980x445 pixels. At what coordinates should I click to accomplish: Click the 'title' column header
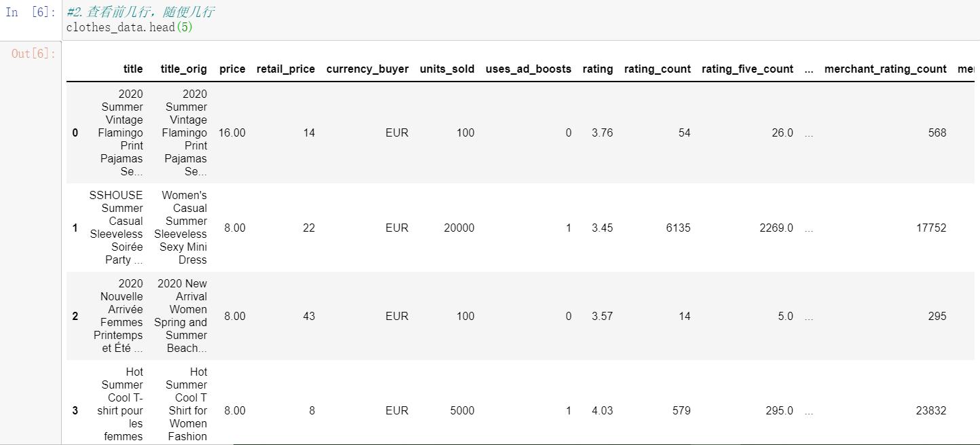133,69
